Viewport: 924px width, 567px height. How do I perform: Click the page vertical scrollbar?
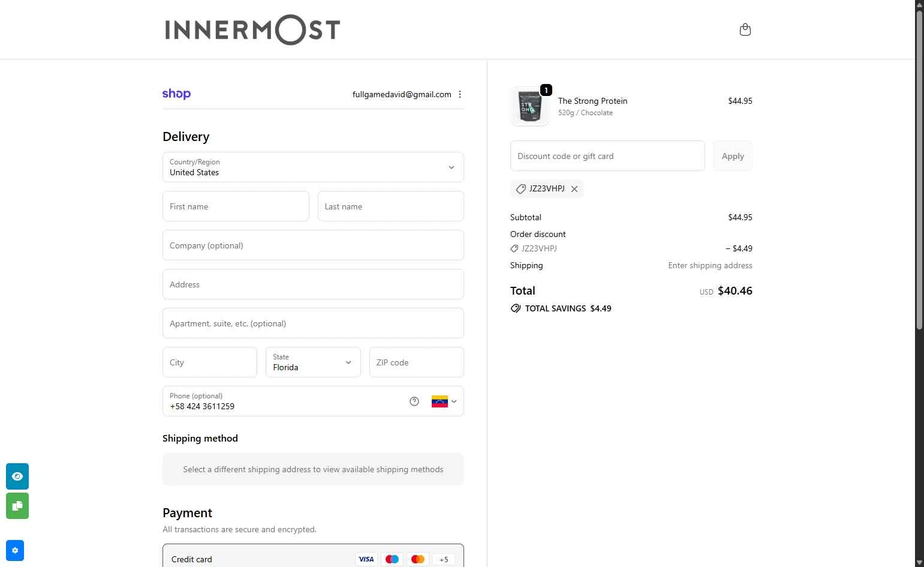coord(919,170)
